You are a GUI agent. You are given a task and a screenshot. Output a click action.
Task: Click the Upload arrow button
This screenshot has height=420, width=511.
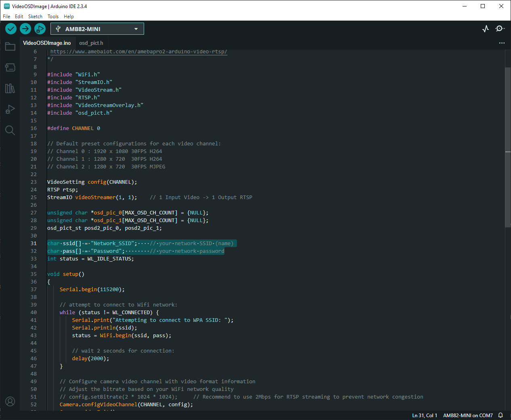[x=25, y=29]
